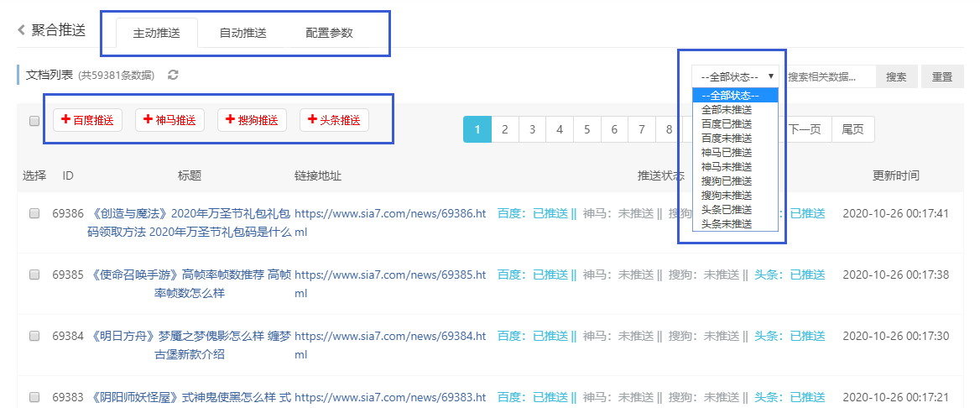Open the 自动推送 tab

[x=243, y=34]
